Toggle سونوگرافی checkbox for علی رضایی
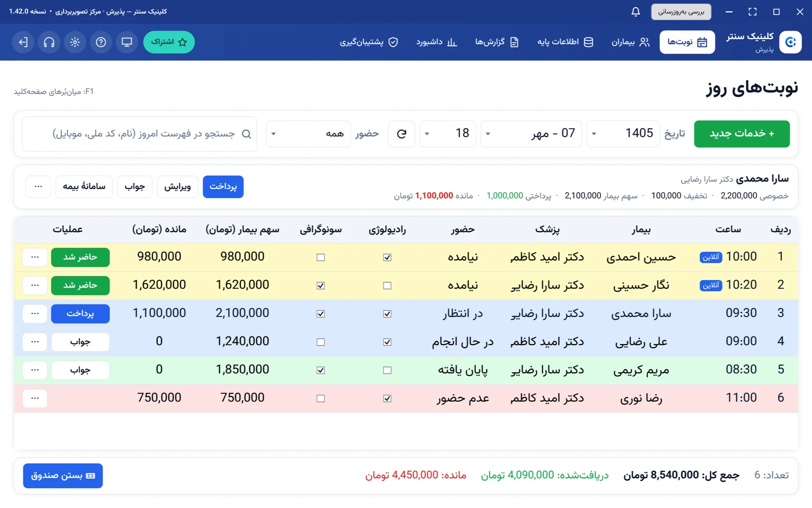This screenshot has width=812, height=508. [x=321, y=342]
